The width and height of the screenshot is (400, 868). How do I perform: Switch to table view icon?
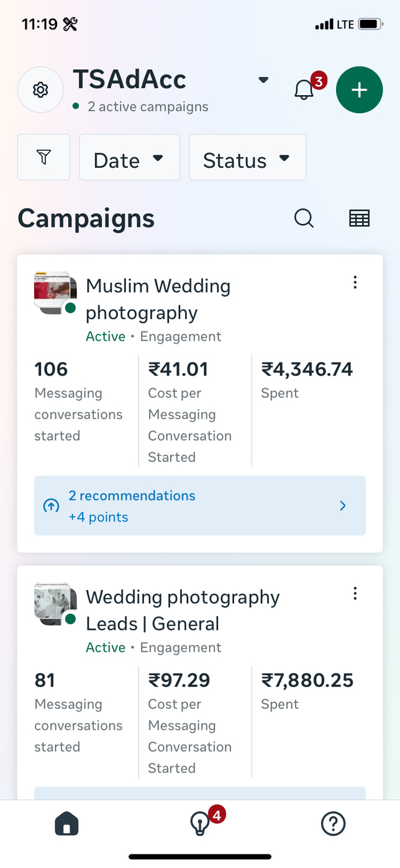click(x=359, y=218)
